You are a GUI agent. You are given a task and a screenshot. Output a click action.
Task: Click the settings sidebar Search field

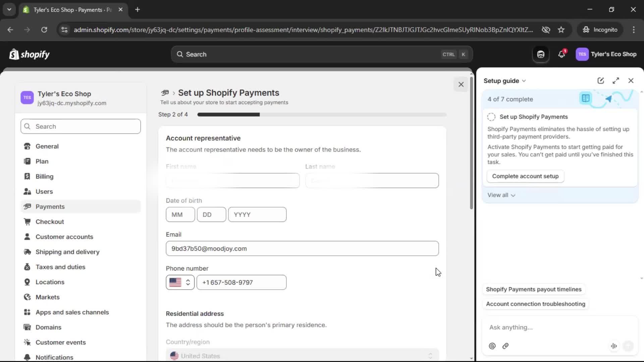(x=80, y=126)
